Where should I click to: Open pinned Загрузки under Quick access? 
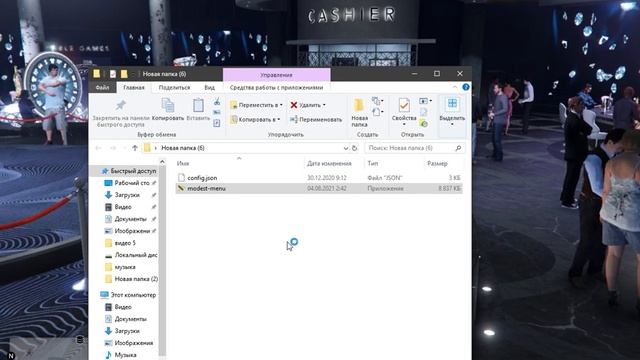(127, 195)
